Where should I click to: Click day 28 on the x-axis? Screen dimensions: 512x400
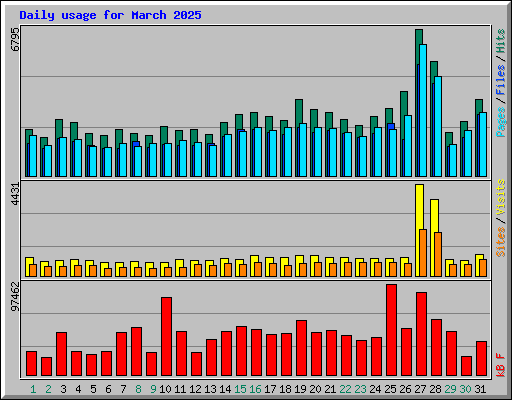pyautogui.click(x=435, y=389)
